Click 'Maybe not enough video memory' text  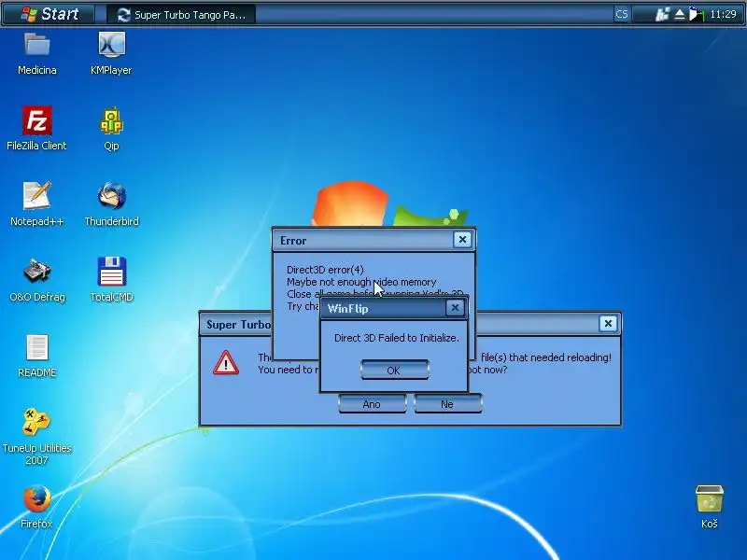(361, 282)
